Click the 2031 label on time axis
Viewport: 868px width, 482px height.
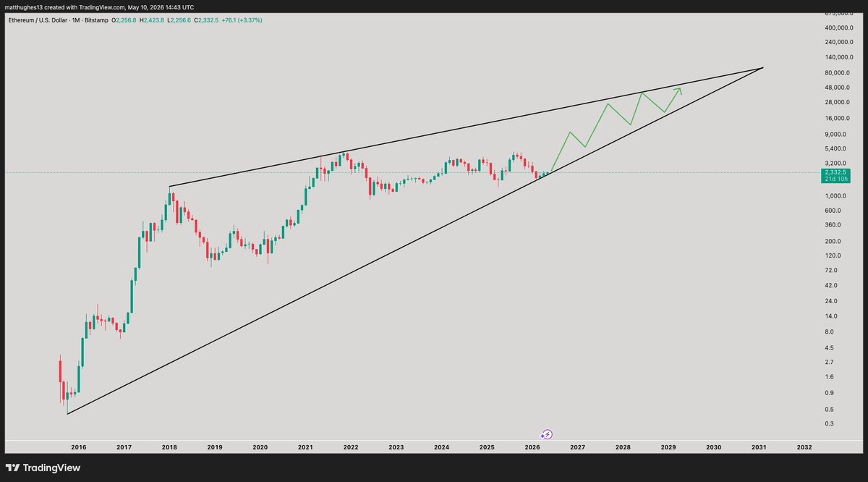pyautogui.click(x=759, y=448)
